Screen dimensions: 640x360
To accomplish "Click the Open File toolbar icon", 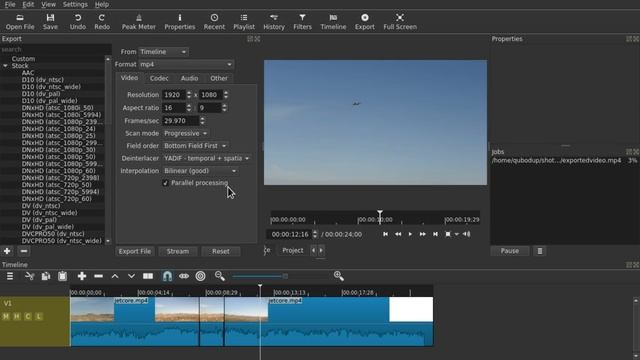I will coord(20,22).
